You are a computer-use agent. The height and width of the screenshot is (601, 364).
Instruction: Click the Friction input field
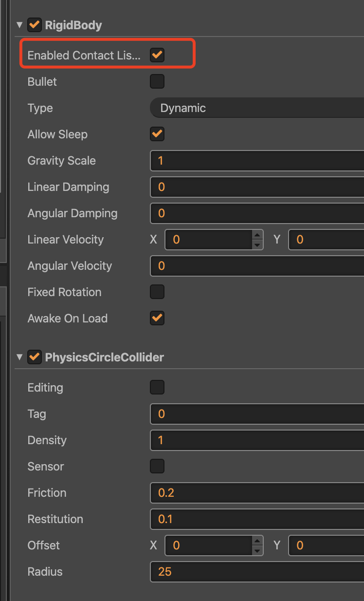pos(257,492)
